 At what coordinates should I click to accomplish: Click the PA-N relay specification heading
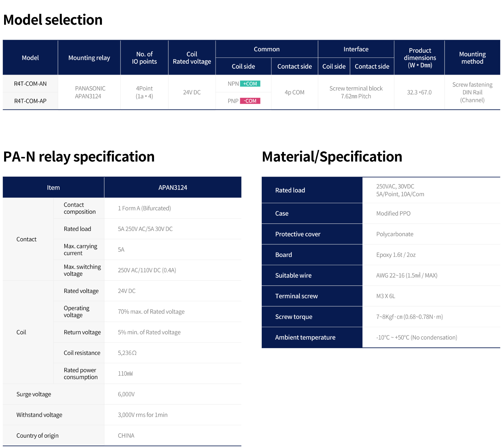coord(79,157)
